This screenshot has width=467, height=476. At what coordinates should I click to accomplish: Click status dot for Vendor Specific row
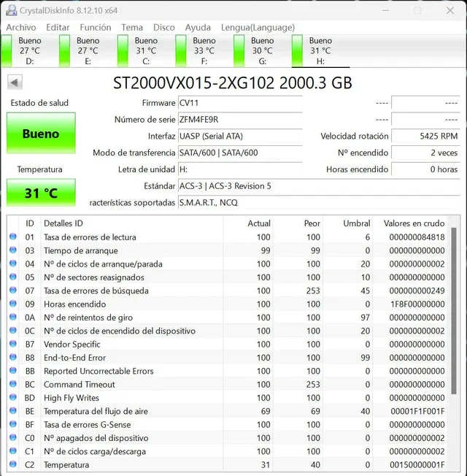[x=13, y=344]
